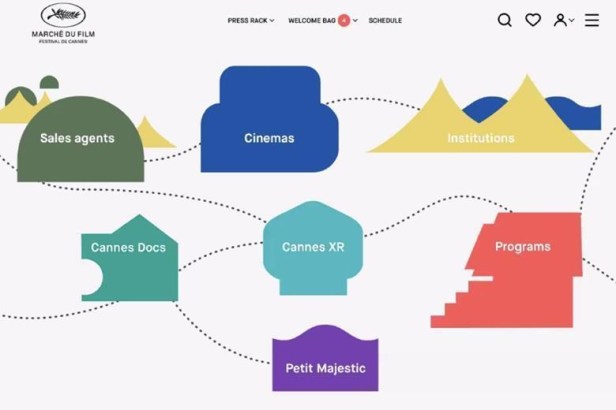Click the search magnifier icon
Viewport: 616px width, 410px height.
504,20
